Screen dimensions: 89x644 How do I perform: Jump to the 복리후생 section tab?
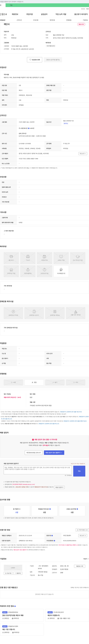point(52,20)
